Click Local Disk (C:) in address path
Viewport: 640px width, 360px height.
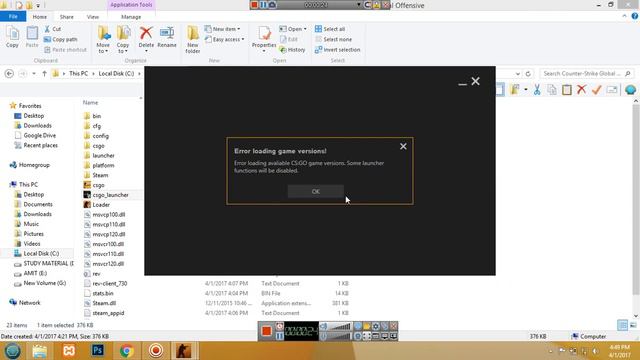[116, 73]
